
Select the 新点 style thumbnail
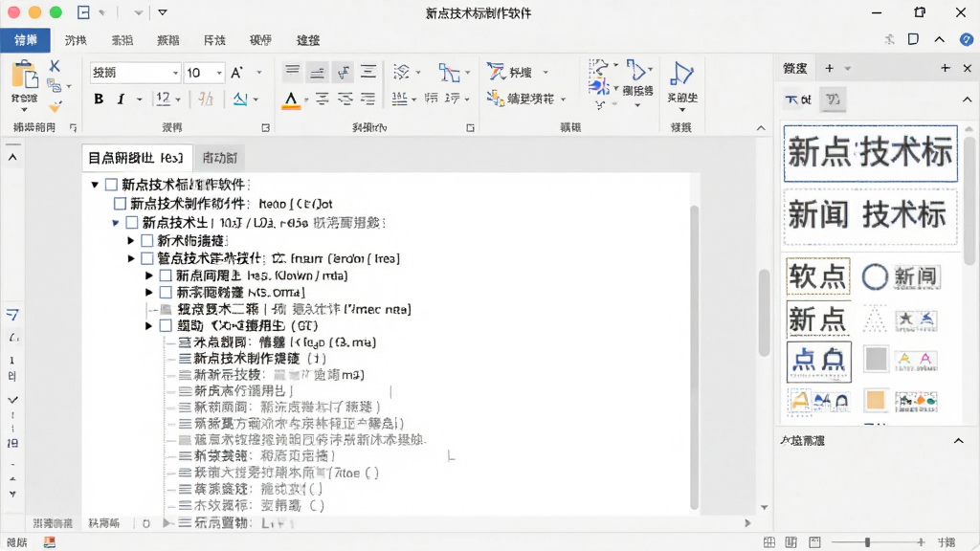coord(818,320)
